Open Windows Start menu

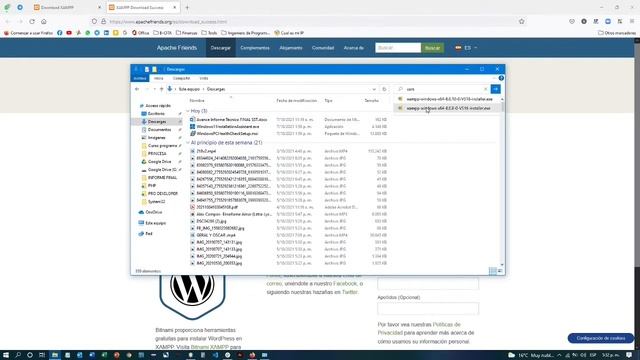[x=6, y=355]
